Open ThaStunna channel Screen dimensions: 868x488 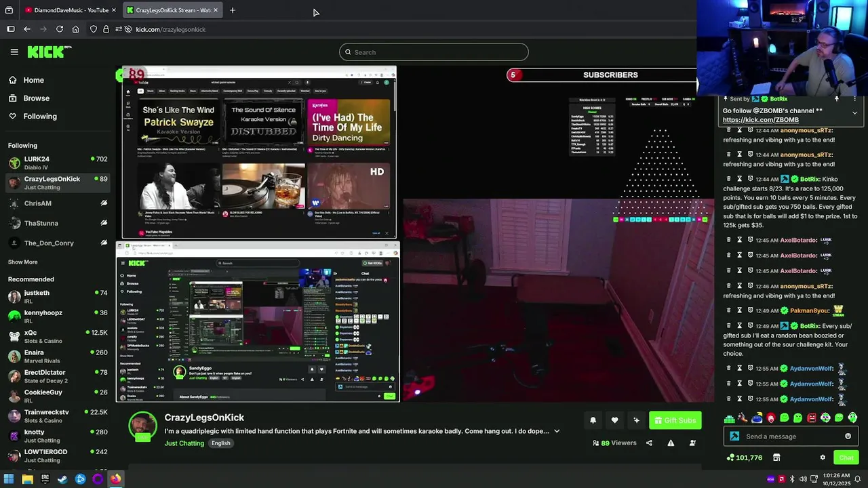pyautogui.click(x=58, y=223)
